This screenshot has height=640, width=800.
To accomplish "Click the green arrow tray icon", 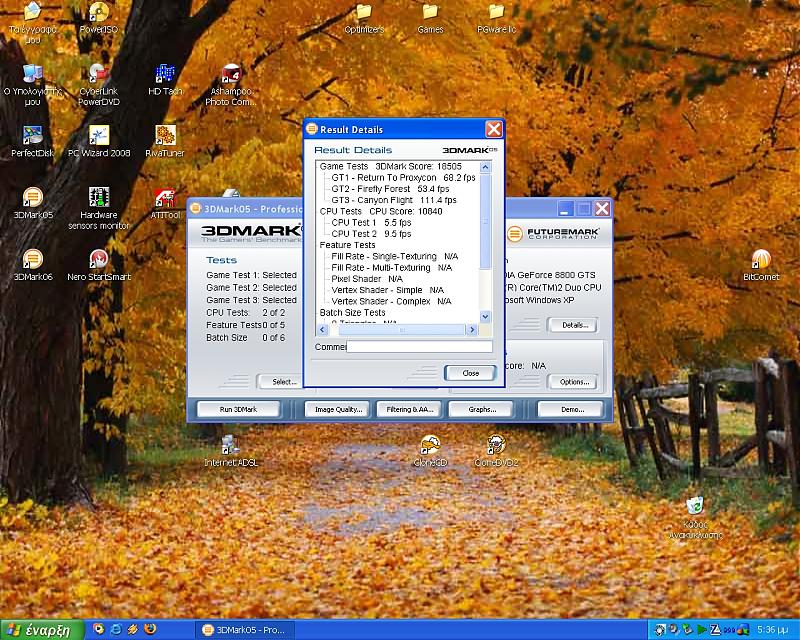I will point(702,630).
